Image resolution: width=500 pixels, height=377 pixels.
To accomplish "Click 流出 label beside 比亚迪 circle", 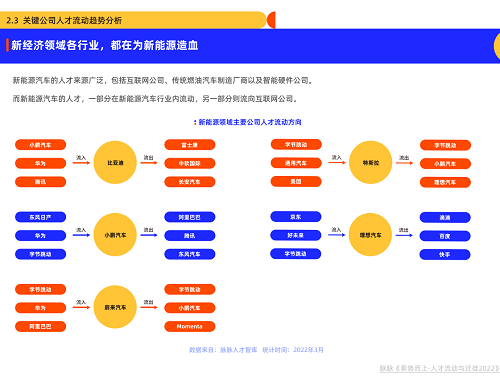I will click(x=149, y=158).
